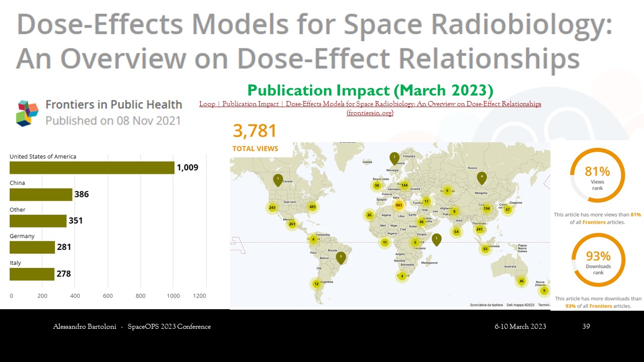Select the map cluster marker labeled 245
The width and height of the screenshot is (644, 362).
(272, 208)
